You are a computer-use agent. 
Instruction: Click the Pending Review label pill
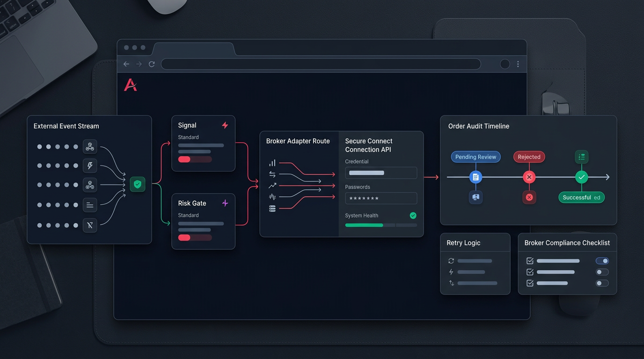476,157
